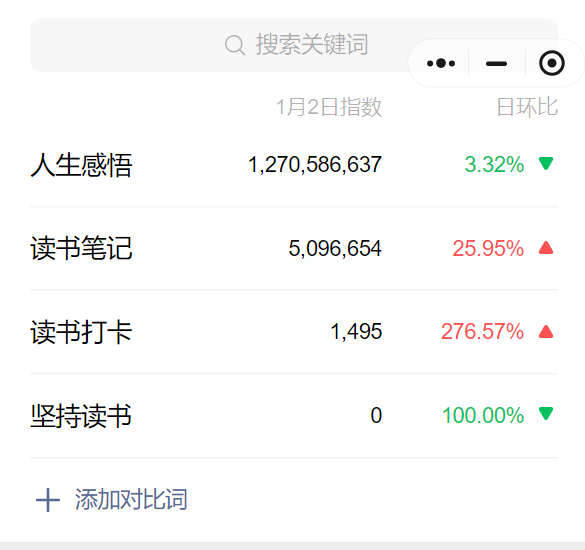Click green down arrow in 坚持读书 row
The width and height of the screenshot is (585, 550).
(546, 413)
